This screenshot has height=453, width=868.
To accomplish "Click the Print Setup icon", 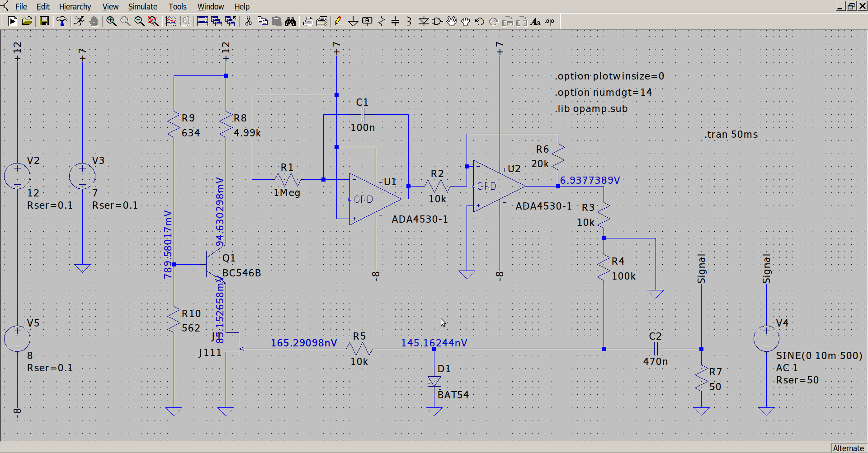I will click(308, 21).
